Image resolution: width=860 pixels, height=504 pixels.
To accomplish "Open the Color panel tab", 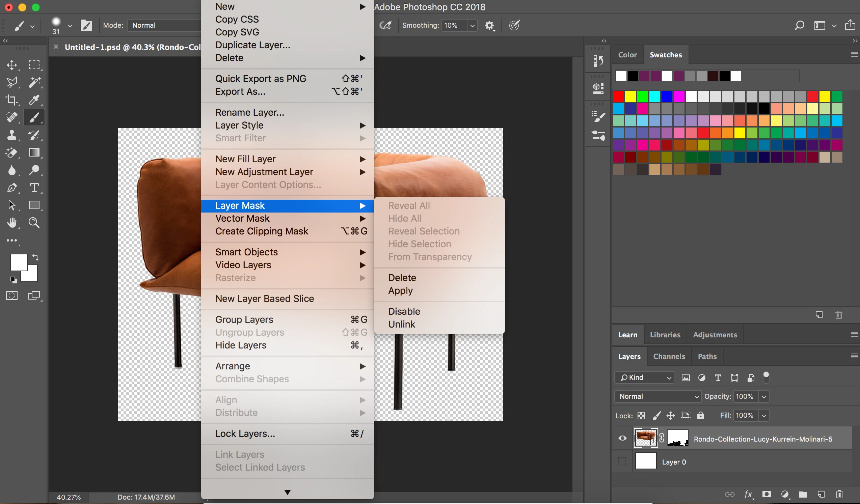I will pos(627,55).
